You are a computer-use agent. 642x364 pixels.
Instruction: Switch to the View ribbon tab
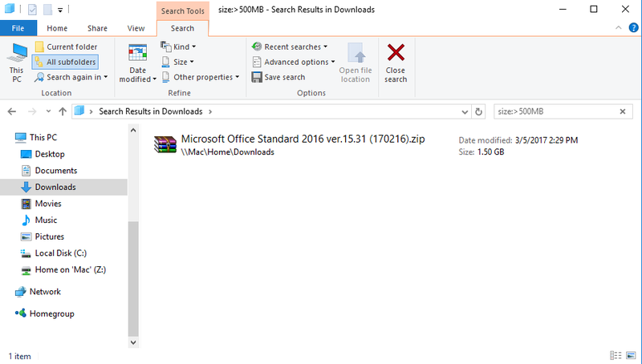point(136,28)
